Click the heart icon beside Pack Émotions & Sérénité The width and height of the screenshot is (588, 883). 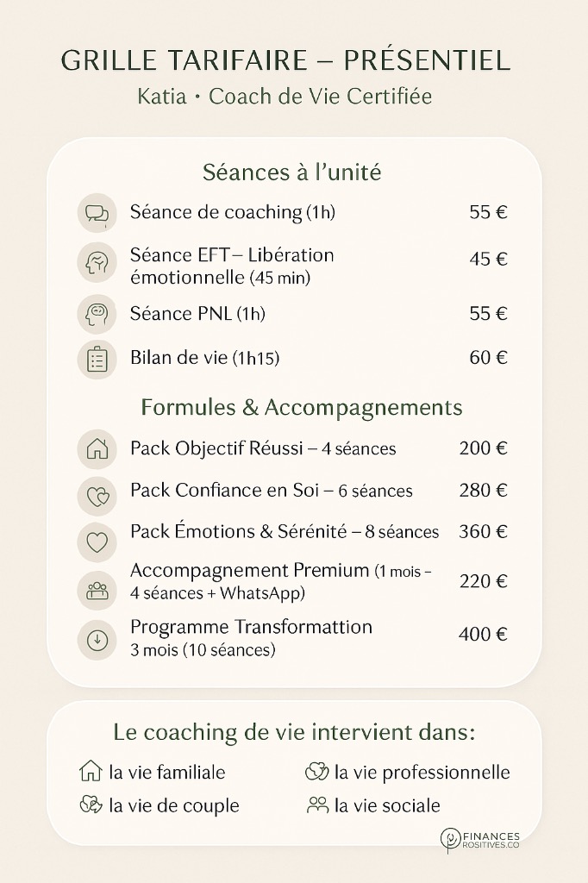[97, 542]
